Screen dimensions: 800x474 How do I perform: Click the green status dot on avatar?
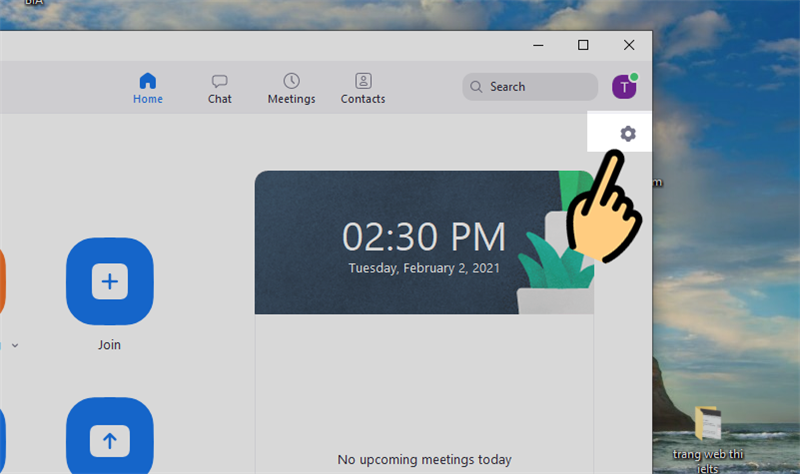tap(634, 77)
